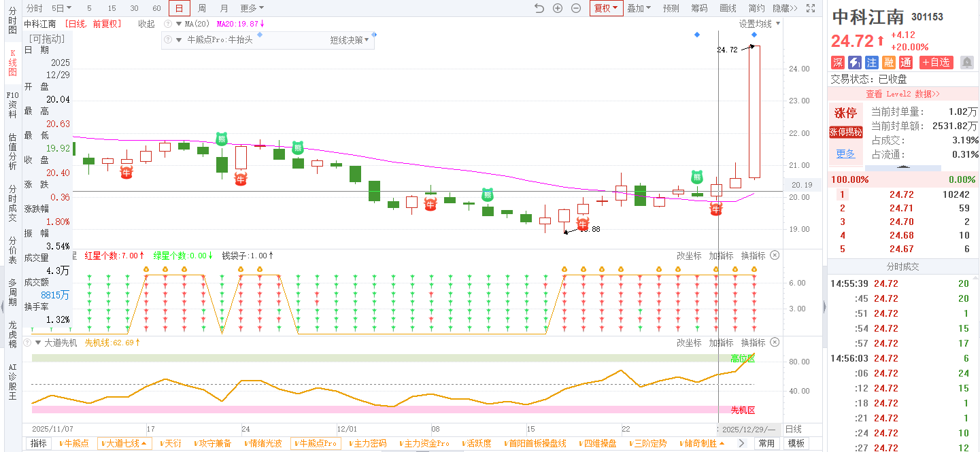This screenshot has height=452, width=980.
Task: Close the 成交量 indicator panel with X
Action: pos(775,256)
